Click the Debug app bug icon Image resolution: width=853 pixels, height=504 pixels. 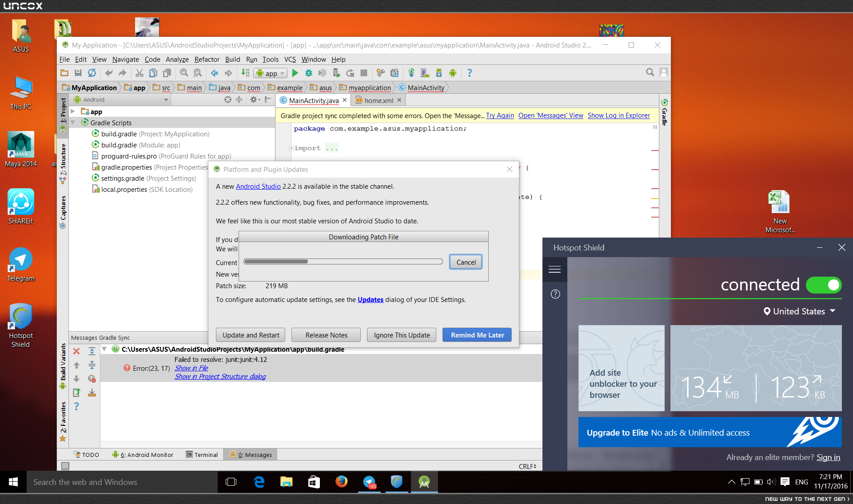[x=309, y=73]
